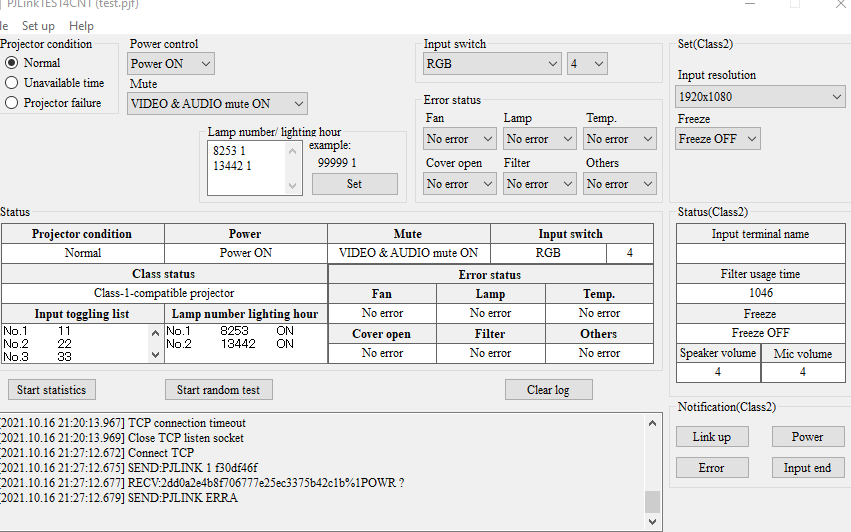Screen dimensions: 851x532
Task: Send the Link up notification
Action: coord(711,437)
